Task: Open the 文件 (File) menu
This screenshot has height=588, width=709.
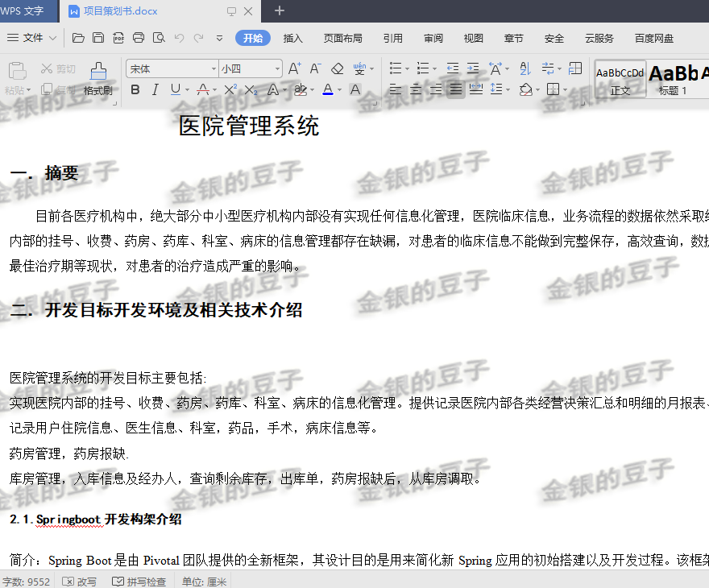Action: 32,38
